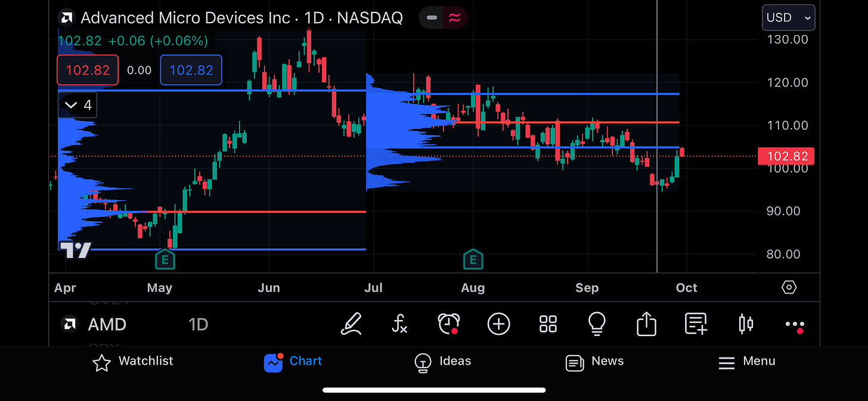
Task: Tap the May earnings E marker
Action: [165, 260]
